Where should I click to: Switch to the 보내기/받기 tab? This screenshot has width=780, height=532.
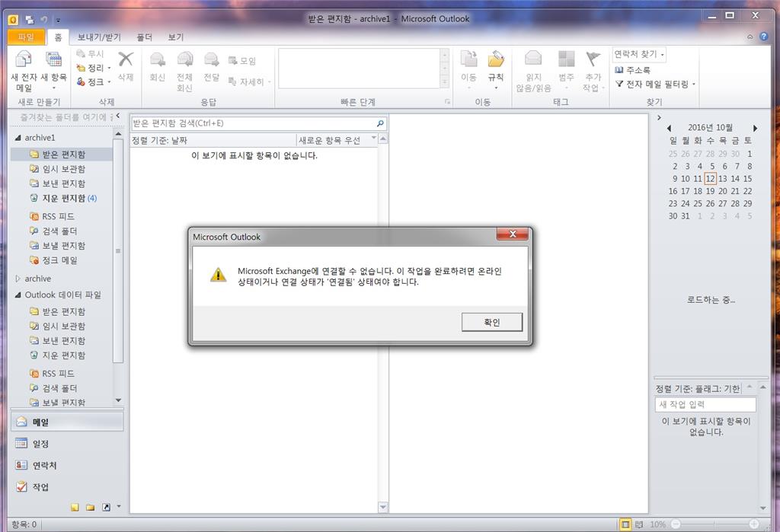99,37
